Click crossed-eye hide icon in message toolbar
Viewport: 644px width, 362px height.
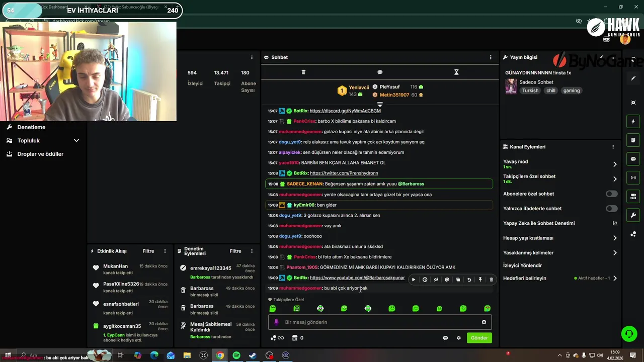(x=436, y=280)
